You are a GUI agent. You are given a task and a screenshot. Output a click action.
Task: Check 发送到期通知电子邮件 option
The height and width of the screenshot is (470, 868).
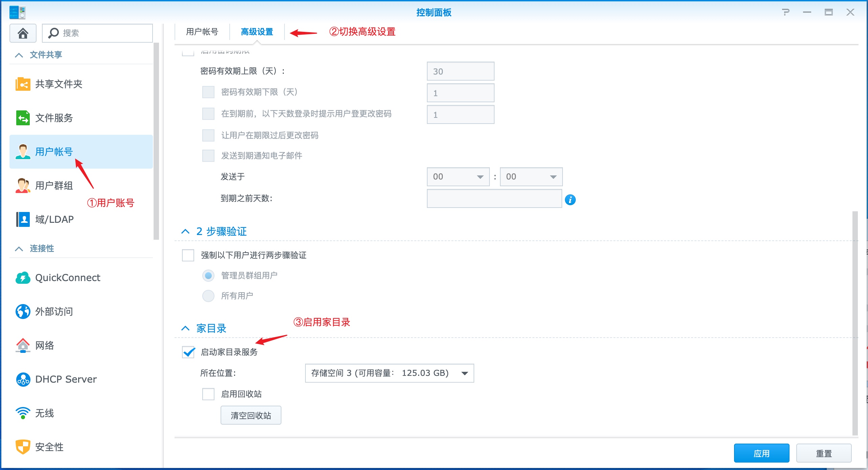click(208, 156)
